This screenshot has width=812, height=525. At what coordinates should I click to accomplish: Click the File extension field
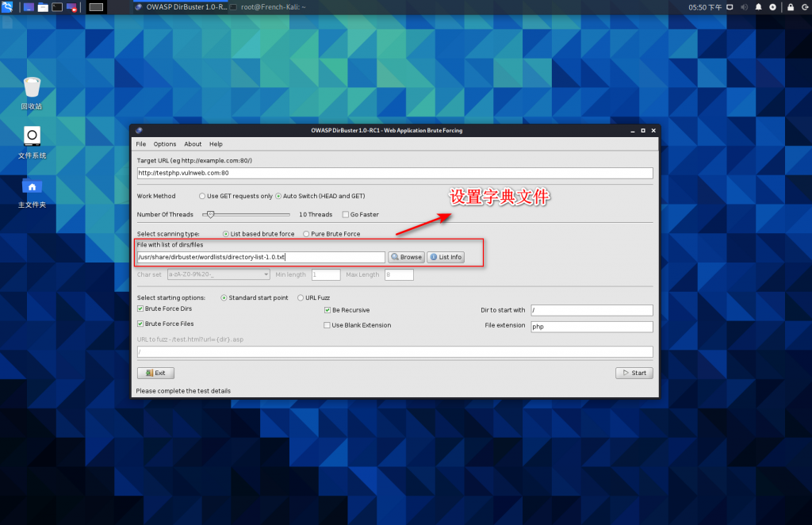point(592,327)
